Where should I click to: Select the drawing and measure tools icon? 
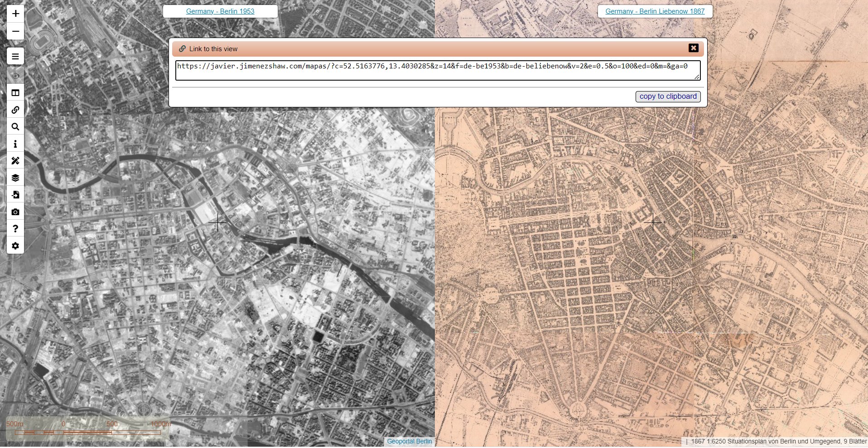[x=15, y=161]
